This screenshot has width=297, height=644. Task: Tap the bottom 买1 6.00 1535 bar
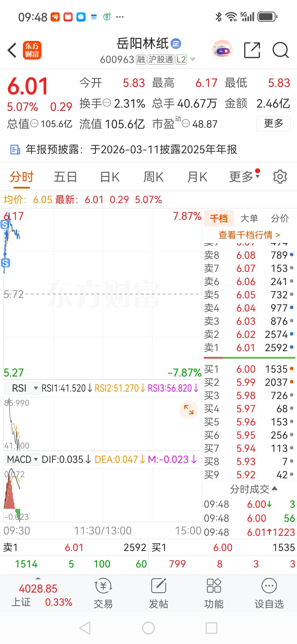pos(223,548)
